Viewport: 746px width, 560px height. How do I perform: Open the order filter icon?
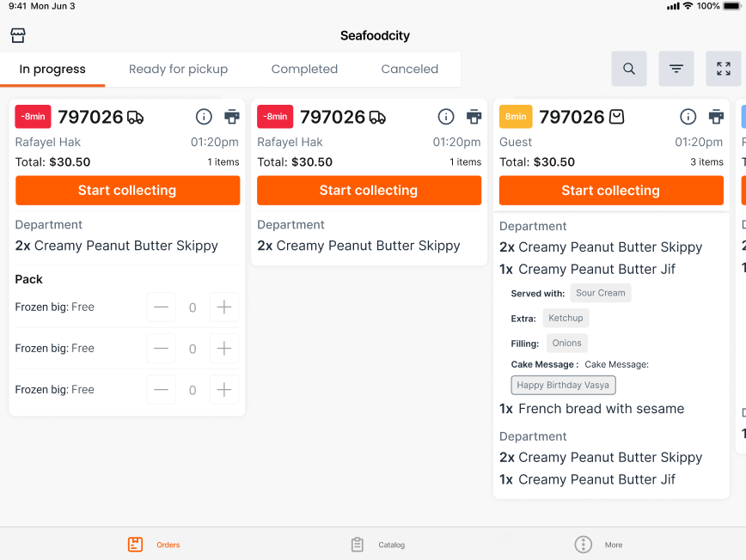click(x=676, y=69)
